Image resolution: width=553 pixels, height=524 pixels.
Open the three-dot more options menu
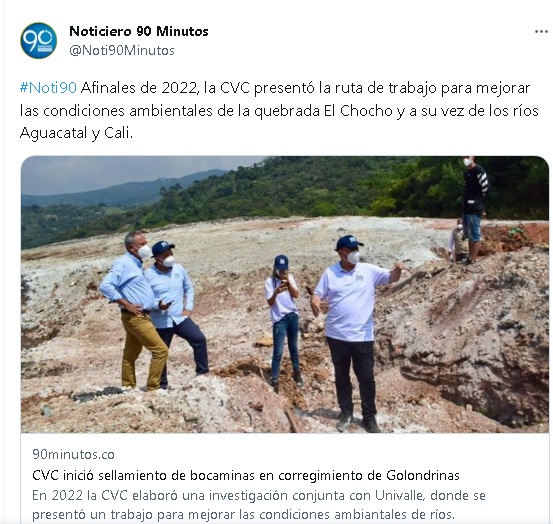click(541, 32)
